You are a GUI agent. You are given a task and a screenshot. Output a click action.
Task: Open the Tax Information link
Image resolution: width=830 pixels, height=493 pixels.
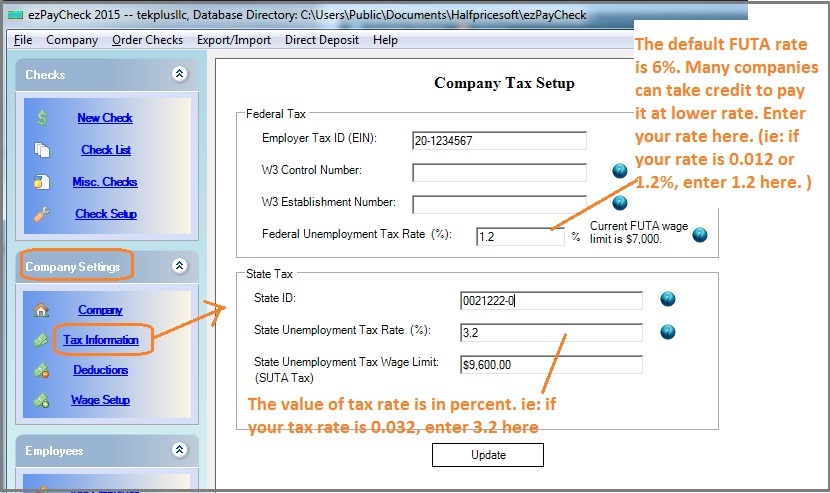100,340
